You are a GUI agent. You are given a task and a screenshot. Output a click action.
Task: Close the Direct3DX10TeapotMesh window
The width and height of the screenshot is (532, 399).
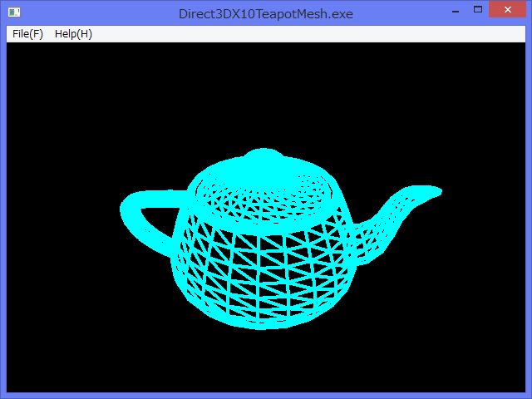(507, 9)
